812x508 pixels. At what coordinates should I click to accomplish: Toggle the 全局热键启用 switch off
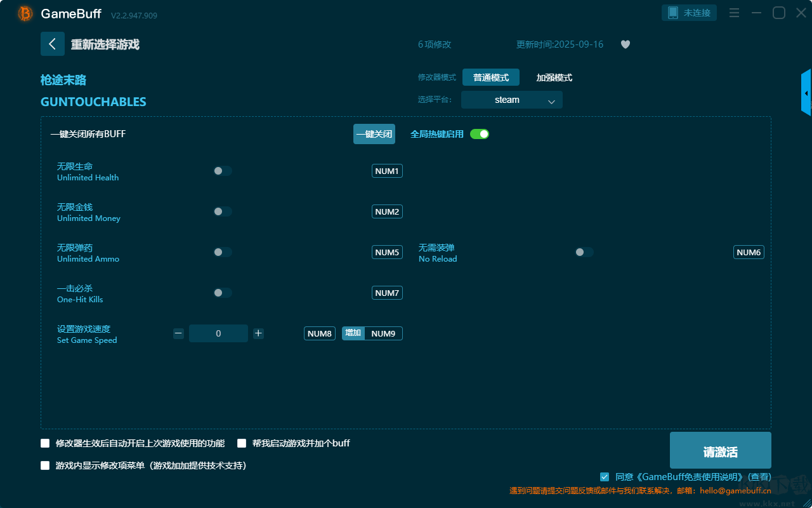click(x=479, y=134)
